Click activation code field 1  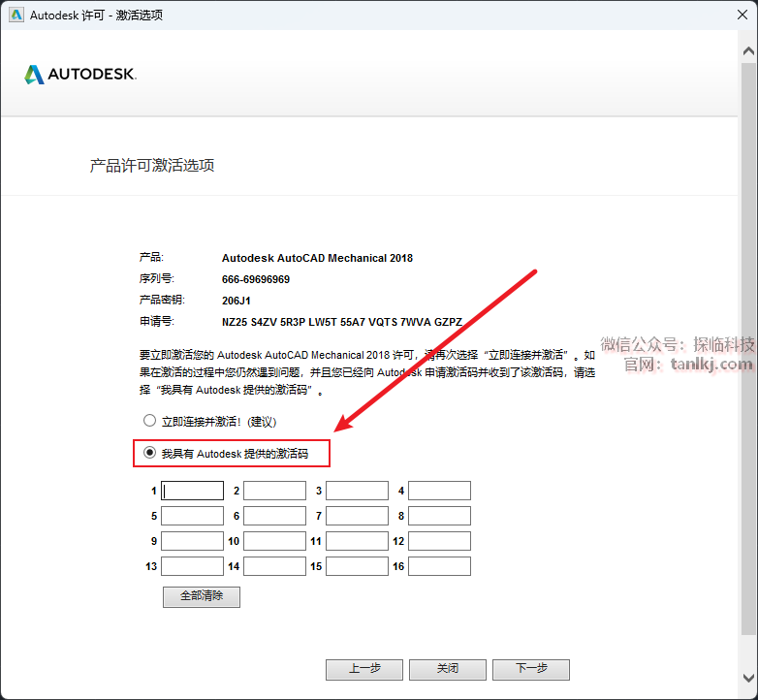192,491
